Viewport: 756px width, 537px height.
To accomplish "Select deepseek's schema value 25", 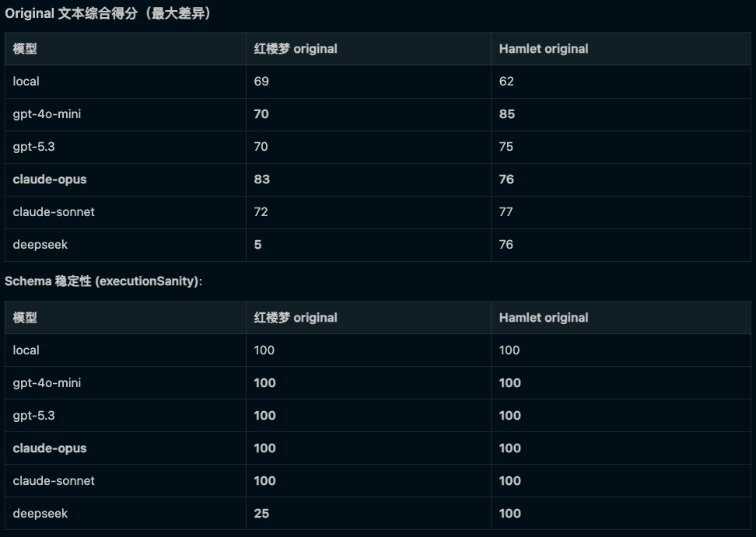I will (262, 514).
